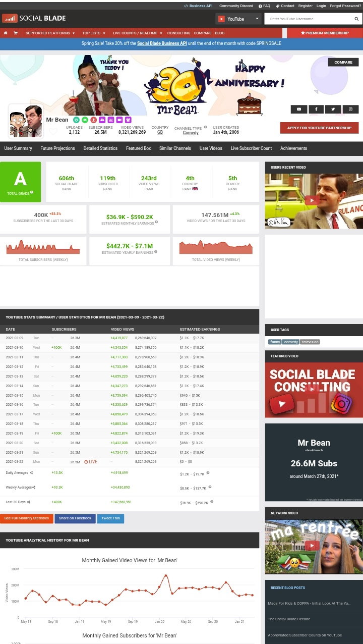Open the YouTube platform dropdown
The height and width of the screenshot is (644, 363).
[238, 19]
